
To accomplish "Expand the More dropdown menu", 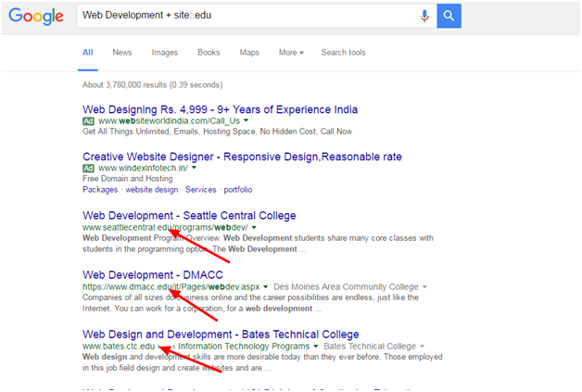I will click(291, 53).
